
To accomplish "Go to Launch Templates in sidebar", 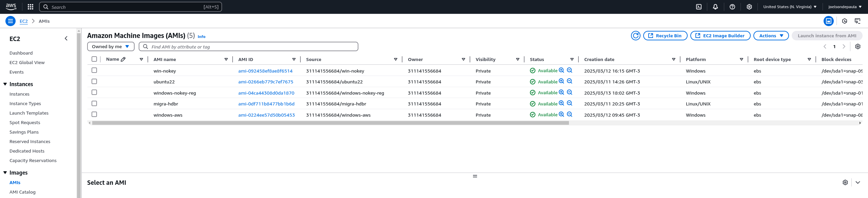I will click(x=29, y=113).
